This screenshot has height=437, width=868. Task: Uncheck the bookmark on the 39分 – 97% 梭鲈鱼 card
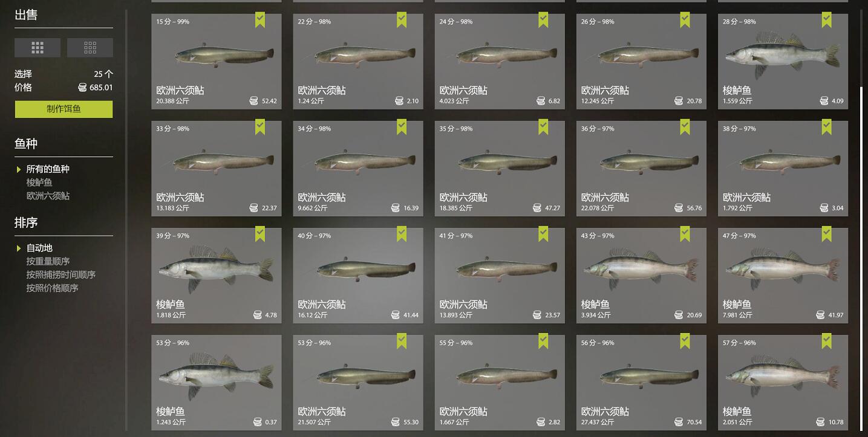260,235
